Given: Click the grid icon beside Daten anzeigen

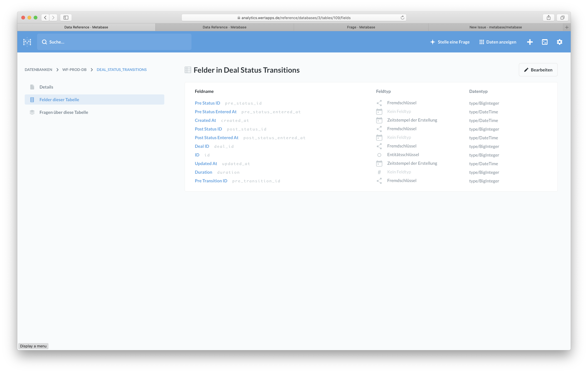Looking at the screenshot, I should (482, 42).
